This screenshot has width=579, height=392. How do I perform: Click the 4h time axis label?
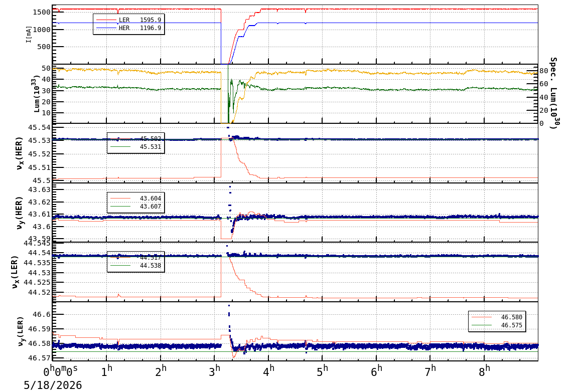click(x=268, y=370)
